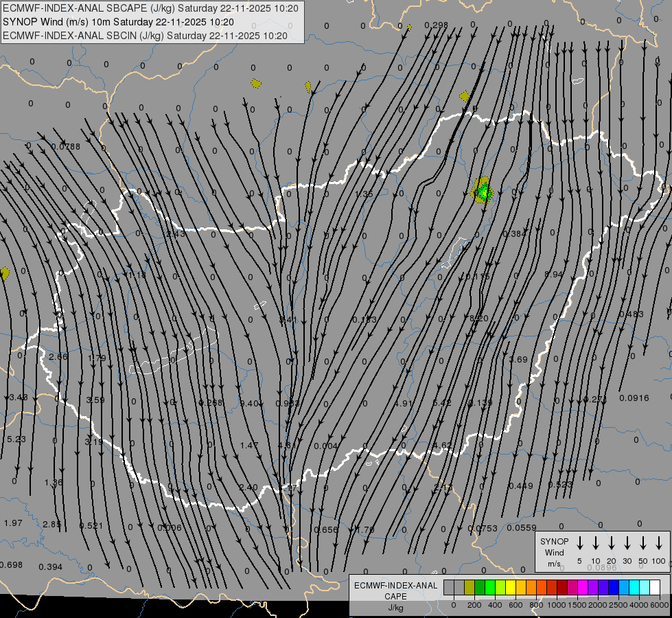The image size is (672, 618).
Task: Click the J/kg unit in CAPE legend
Action: coord(395,608)
